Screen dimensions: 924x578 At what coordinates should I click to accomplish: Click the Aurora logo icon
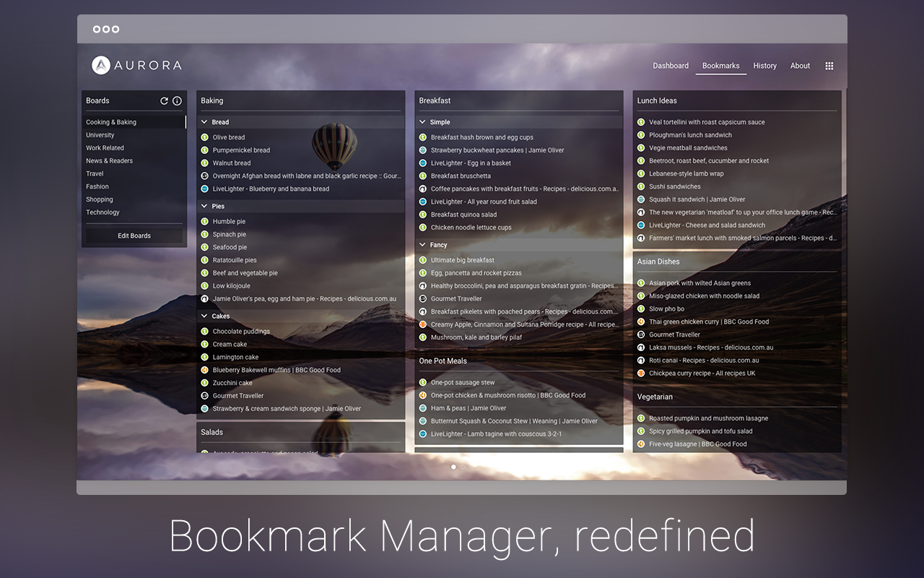pos(100,65)
